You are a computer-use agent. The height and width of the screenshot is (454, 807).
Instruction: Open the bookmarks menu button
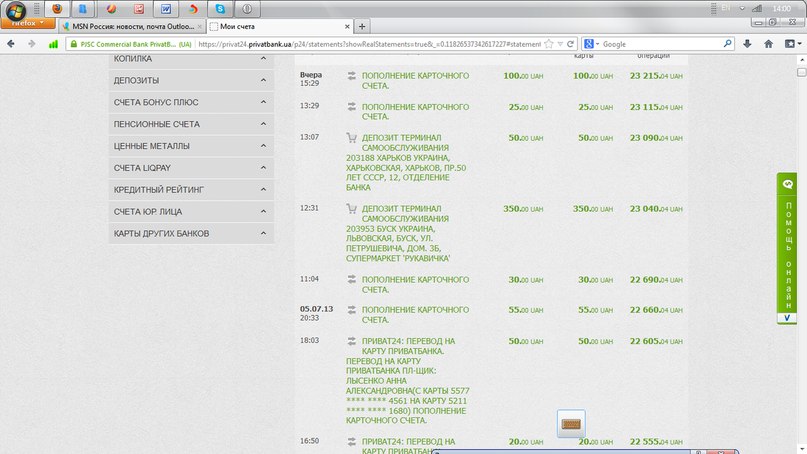point(793,44)
